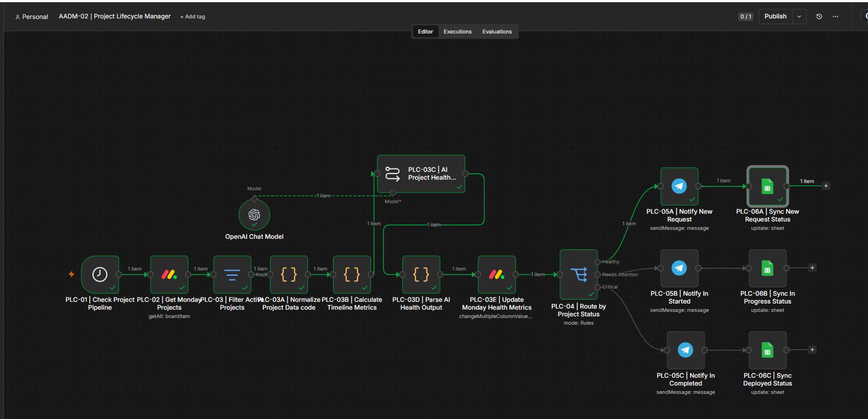
Task: Select the PLC-03B Calculate Timeline Metrics node
Action: coord(352,274)
